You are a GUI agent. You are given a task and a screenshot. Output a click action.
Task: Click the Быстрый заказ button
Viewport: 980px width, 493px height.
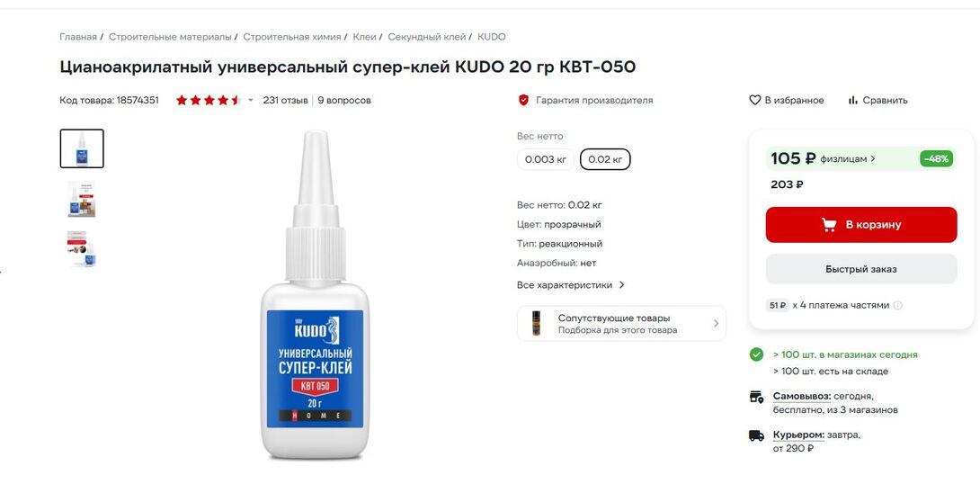click(860, 269)
